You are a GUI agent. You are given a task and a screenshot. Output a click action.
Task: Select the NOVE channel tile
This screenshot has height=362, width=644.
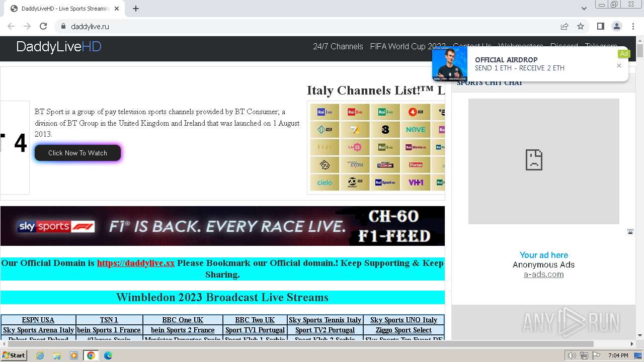(416, 130)
